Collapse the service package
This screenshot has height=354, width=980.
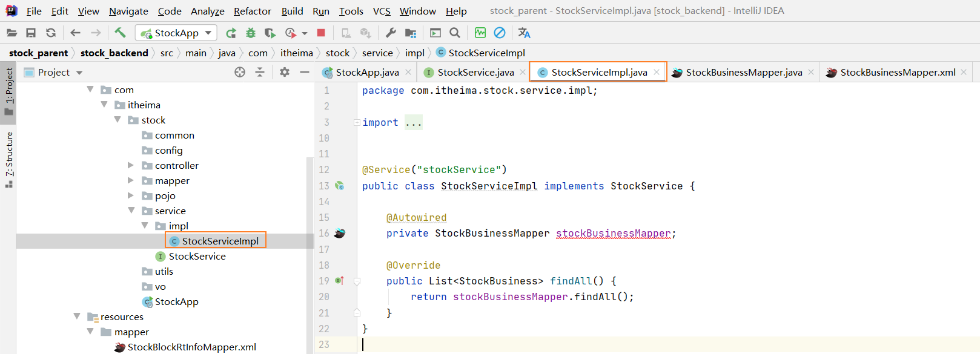click(x=131, y=211)
